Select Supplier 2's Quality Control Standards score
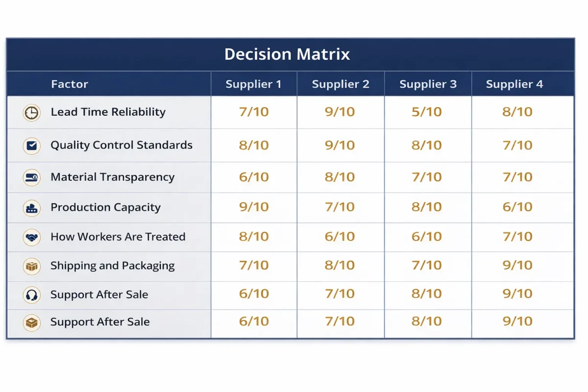The width and height of the screenshot is (588, 392). [x=340, y=146]
